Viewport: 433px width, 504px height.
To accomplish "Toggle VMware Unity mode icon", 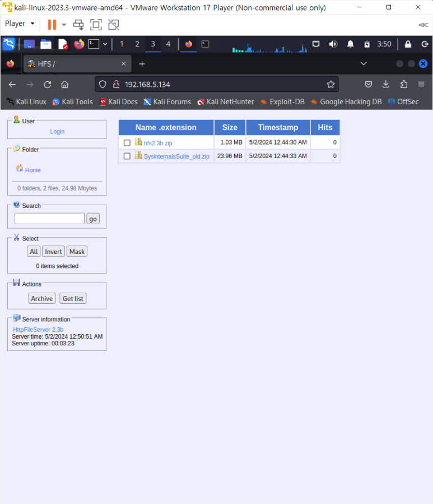I will pos(113,25).
